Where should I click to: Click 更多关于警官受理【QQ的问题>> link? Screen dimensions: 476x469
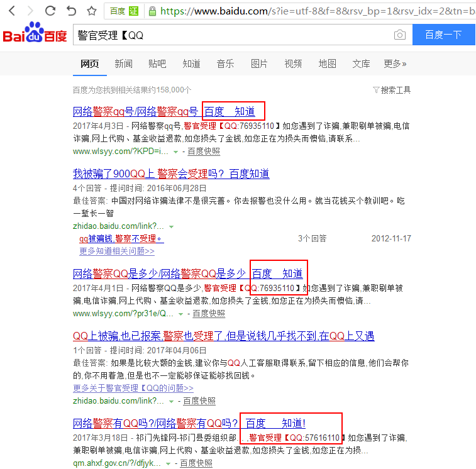[x=133, y=388]
